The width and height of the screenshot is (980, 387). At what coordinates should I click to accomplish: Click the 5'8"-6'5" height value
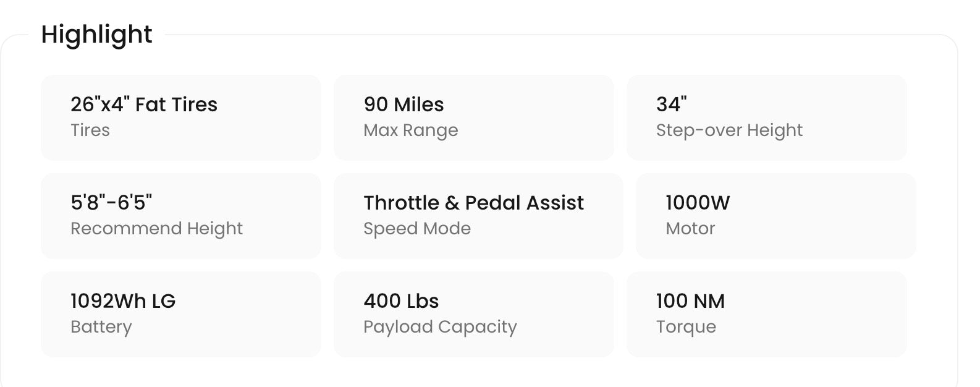pos(111,203)
